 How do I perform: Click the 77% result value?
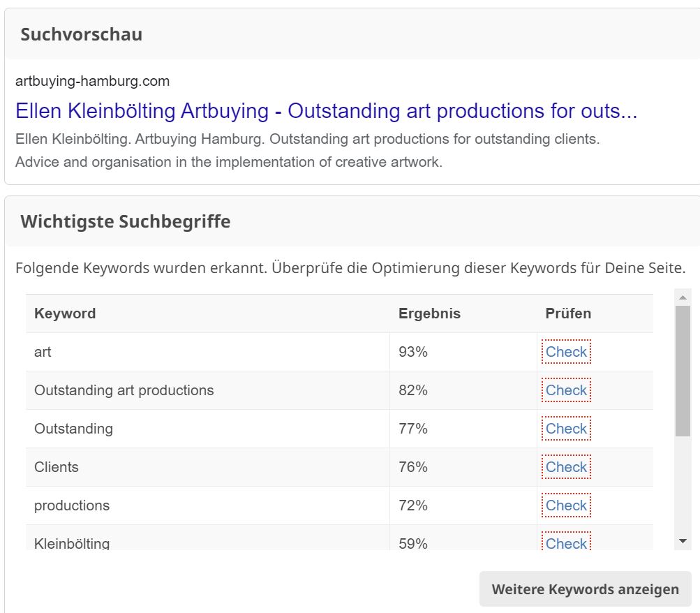pyautogui.click(x=413, y=429)
